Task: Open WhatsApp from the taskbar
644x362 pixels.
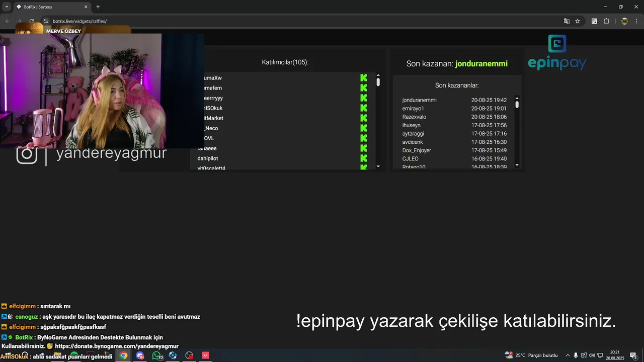Action: 156,355
